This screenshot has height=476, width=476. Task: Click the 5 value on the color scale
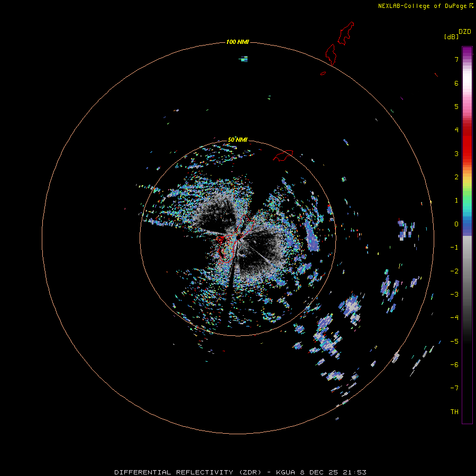(456, 106)
